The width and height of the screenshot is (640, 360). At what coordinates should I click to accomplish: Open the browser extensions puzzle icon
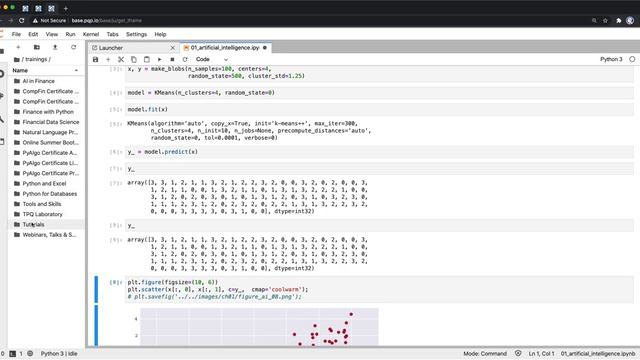[x=618, y=20]
